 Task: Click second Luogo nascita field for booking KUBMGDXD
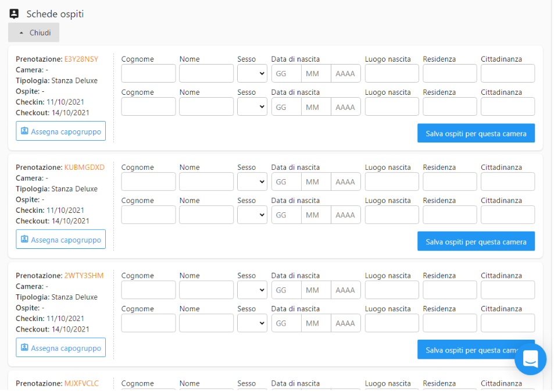click(391, 215)
